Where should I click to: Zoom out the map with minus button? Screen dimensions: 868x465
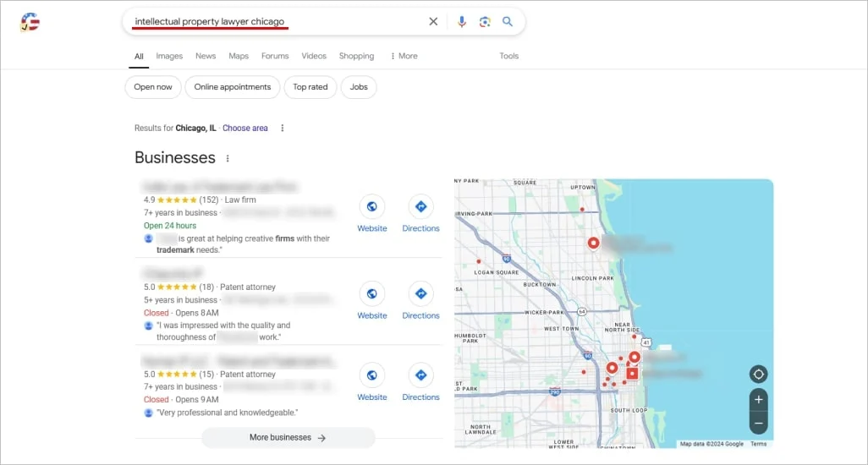pyautogui.click(x=758, y=424)
